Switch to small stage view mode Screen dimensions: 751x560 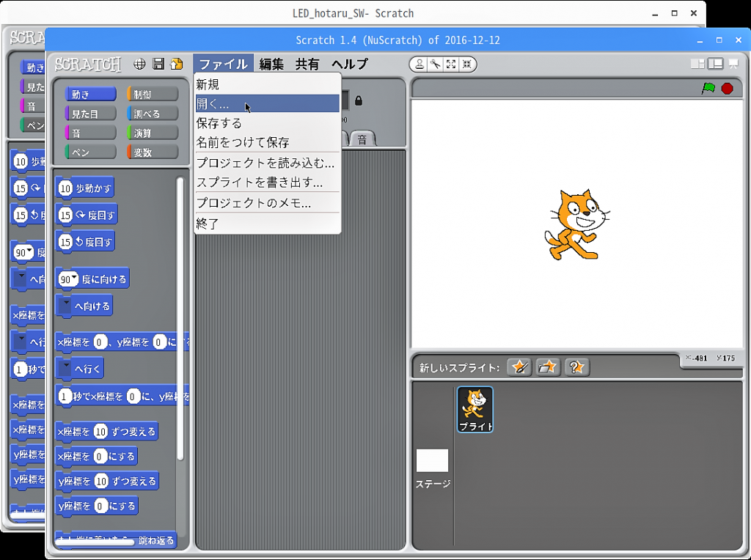(x=698, y=64)
